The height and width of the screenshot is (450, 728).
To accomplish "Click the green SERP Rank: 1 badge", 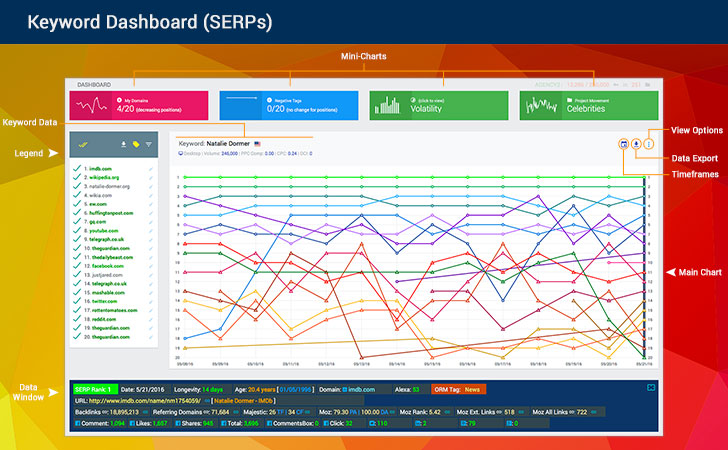I will point(95,390).
